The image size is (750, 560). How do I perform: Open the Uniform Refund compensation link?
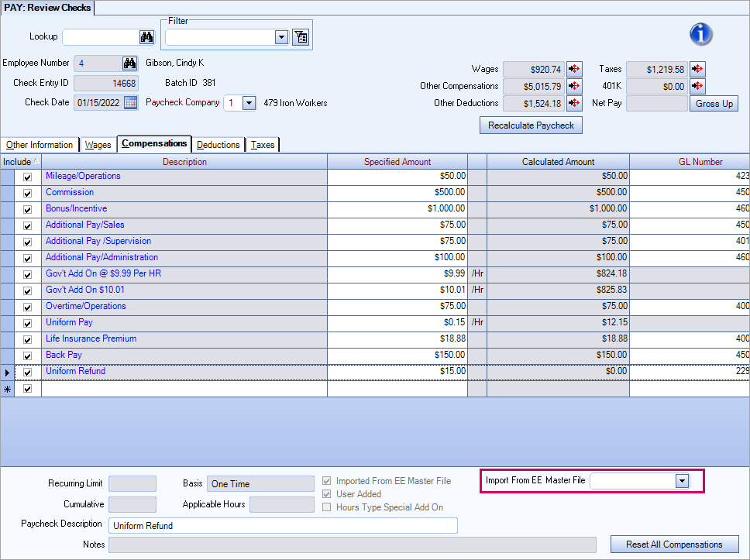(76, 371)
